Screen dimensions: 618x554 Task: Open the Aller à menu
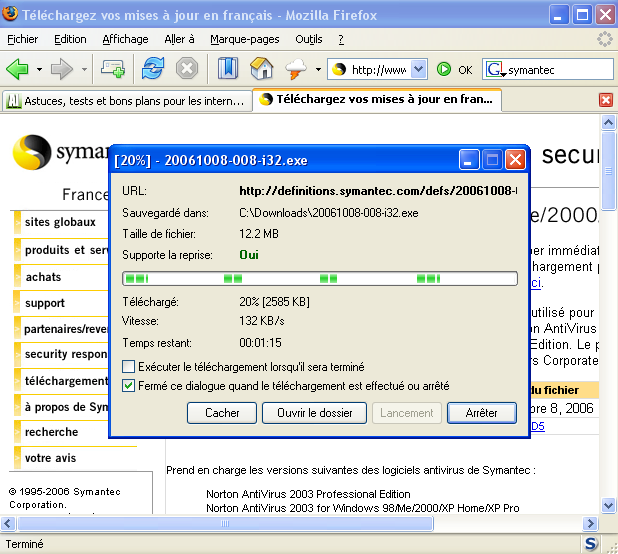(179, 39)
